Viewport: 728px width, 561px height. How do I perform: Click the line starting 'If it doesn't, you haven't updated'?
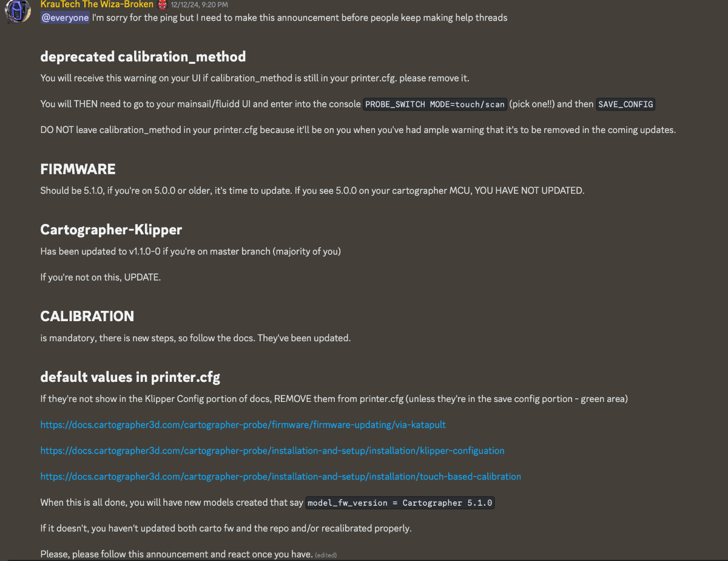tap(226, 528)
